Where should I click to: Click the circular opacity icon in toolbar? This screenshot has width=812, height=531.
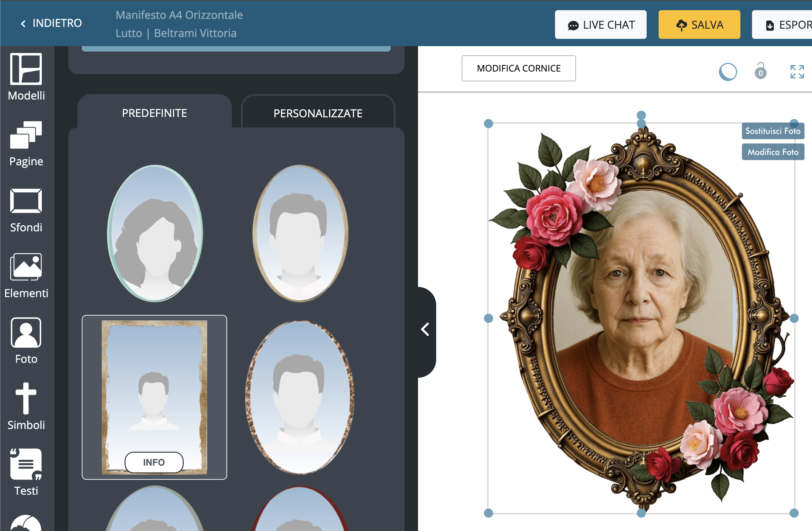pyautogui.click(x=728, y=72)
